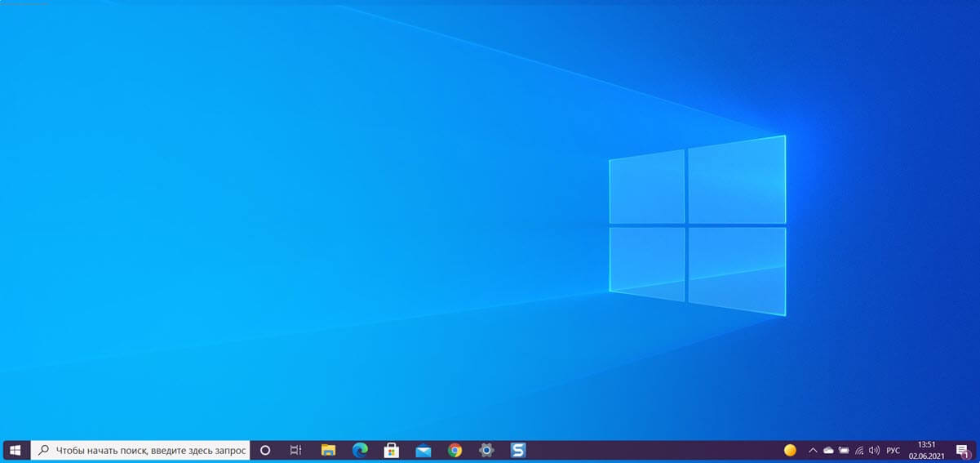Open the Windows Start menu

16,450
